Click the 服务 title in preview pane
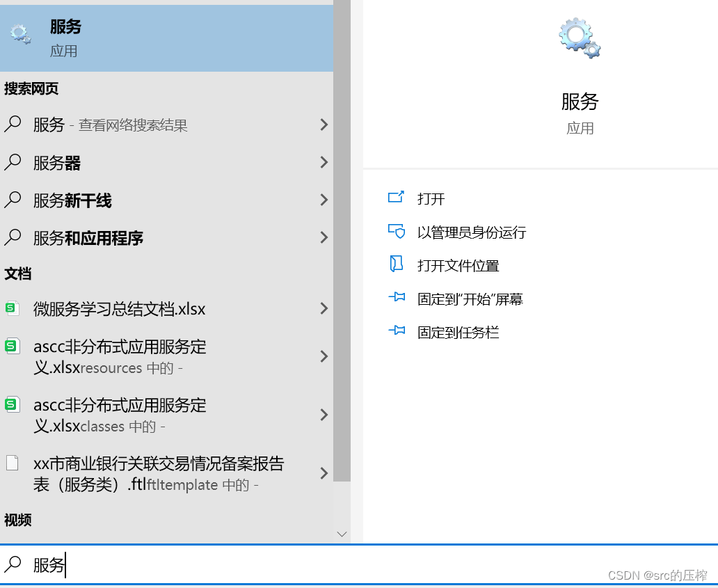The width and height of the screenshot is (718, 588). [580, 101]
